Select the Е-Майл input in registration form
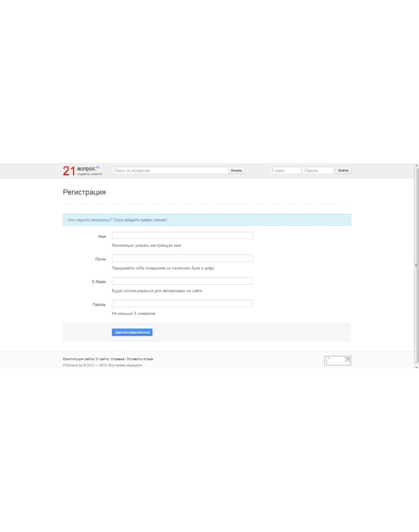The height and width of the screenshot is (532, 419). pos(182,281)
